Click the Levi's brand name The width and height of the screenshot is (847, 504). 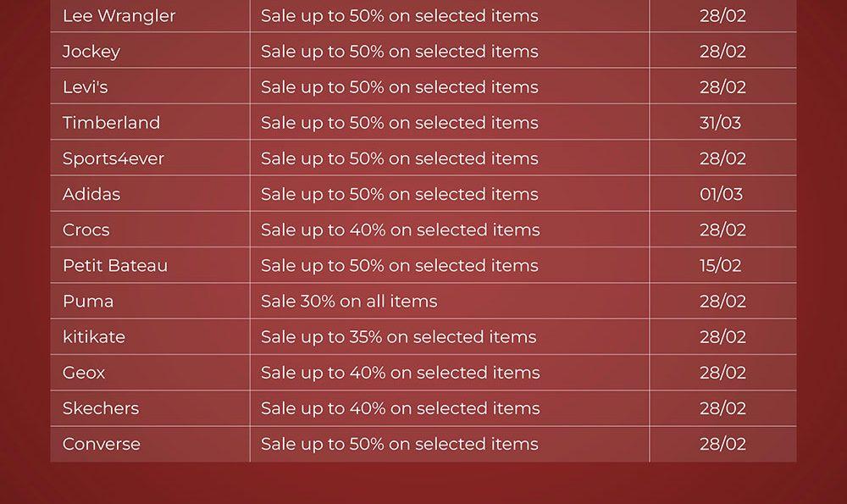pyautogui.click(x=85, y=87)
